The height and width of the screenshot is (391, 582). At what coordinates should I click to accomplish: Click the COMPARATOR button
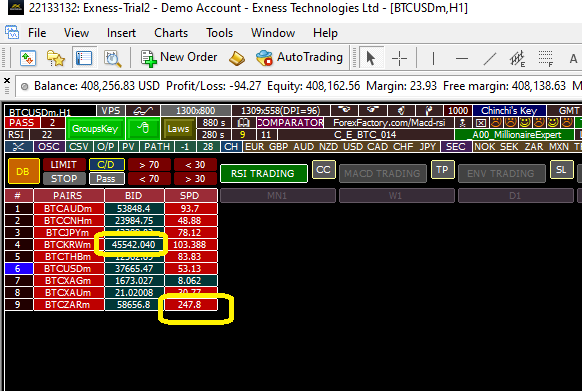pyautogui.click(x=290, y=123)
